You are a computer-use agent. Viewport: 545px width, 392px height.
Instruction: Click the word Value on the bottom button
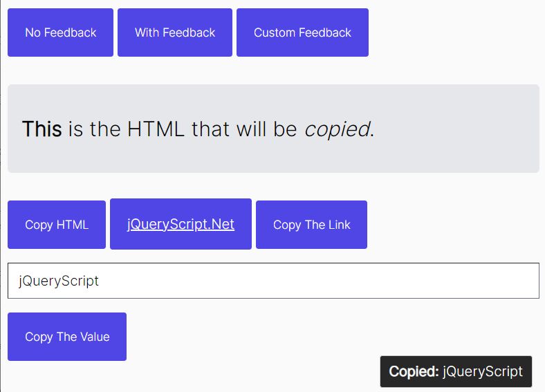click(95, 337)
